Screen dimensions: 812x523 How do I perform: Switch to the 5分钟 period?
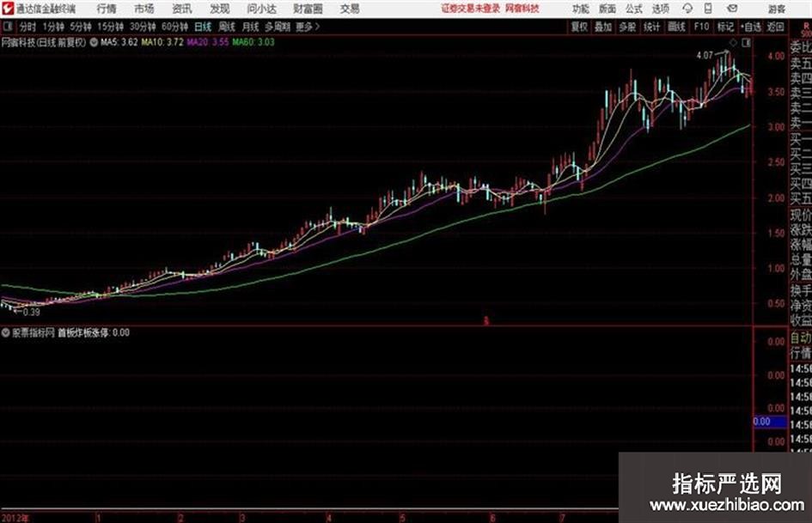(81, 27)
